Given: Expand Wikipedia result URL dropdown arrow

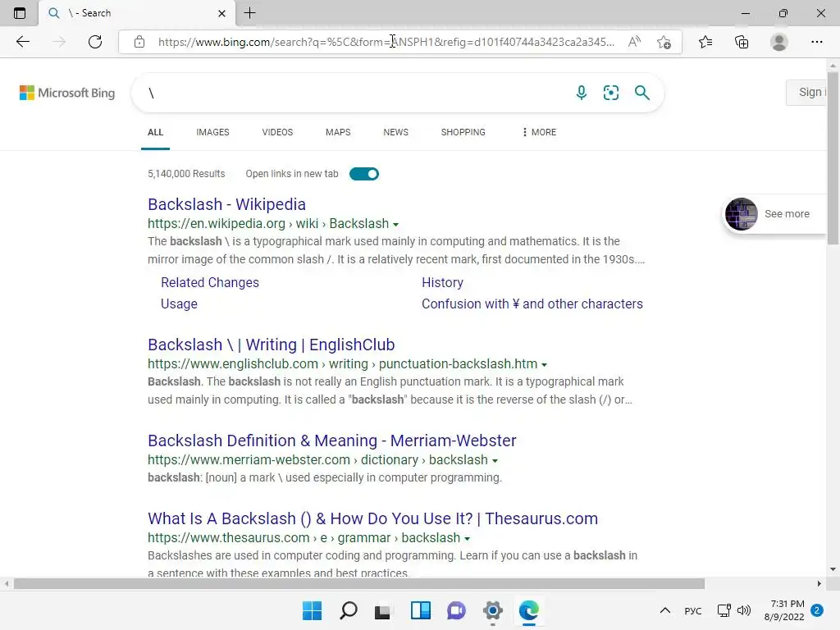Looking at the screenshot, I should pyautogui.click(x=396, y=225).
